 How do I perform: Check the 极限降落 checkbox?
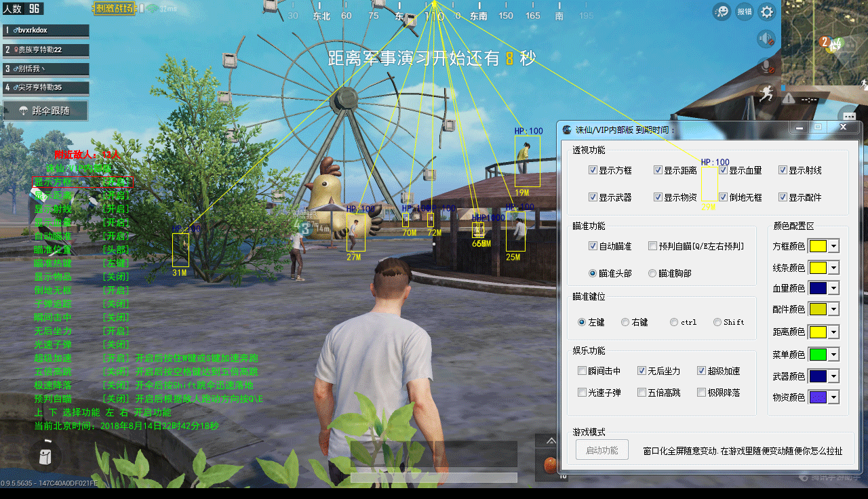(x=702, y=393)
